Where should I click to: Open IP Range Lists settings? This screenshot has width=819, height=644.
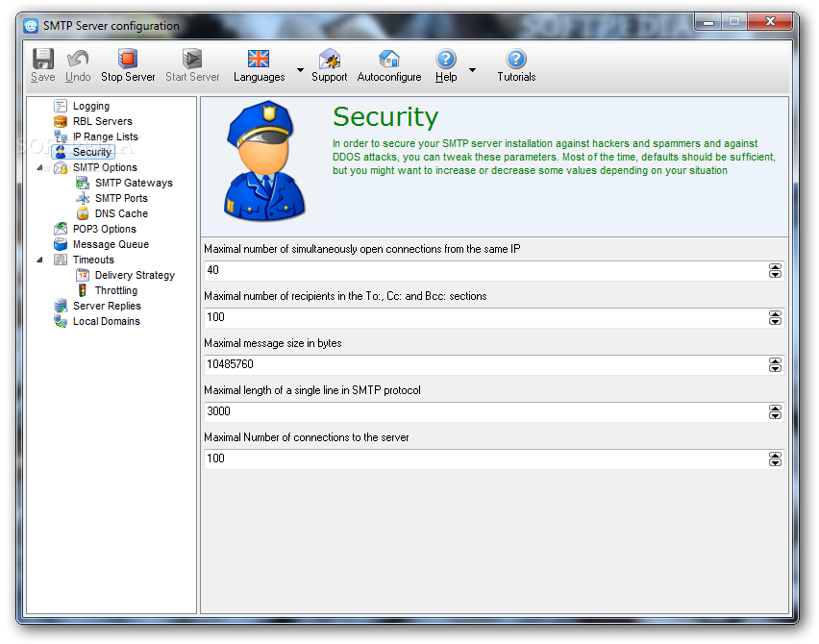[106, 136]
